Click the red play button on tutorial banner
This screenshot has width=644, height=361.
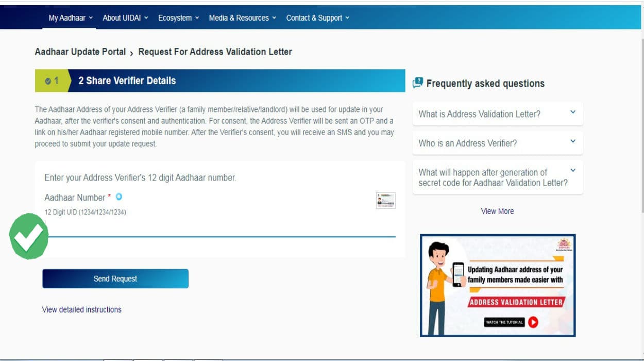533,322
